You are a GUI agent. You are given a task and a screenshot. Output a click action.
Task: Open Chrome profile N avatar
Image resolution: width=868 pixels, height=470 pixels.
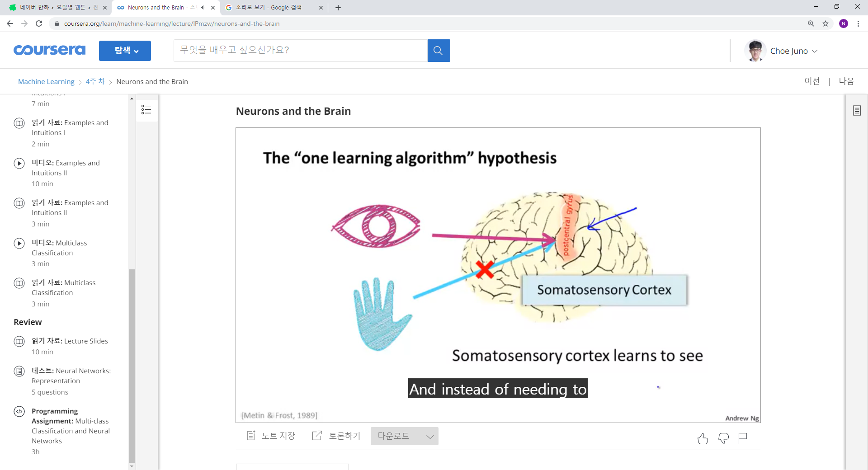[844, 23]
